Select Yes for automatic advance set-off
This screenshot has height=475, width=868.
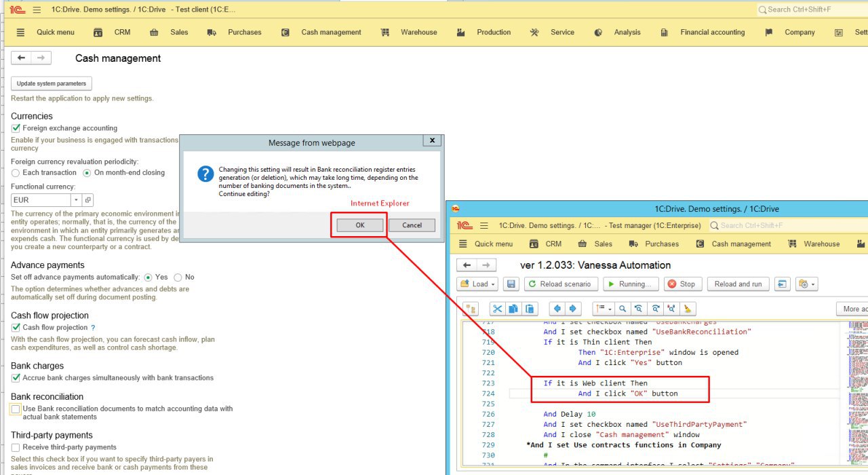pyautogui.click(x=148, y=277)
